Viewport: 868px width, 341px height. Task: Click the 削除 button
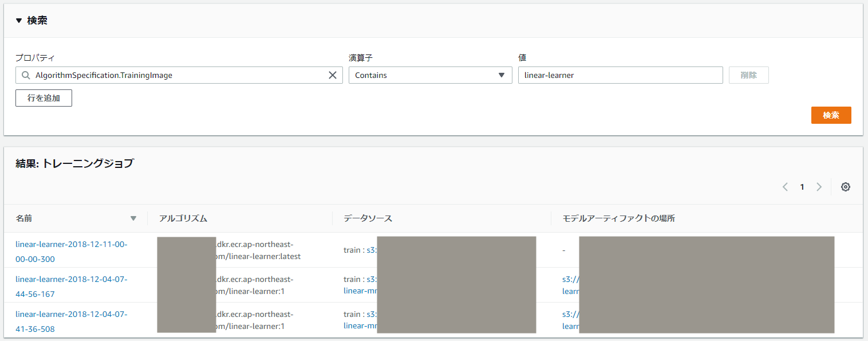click(748, 75)
